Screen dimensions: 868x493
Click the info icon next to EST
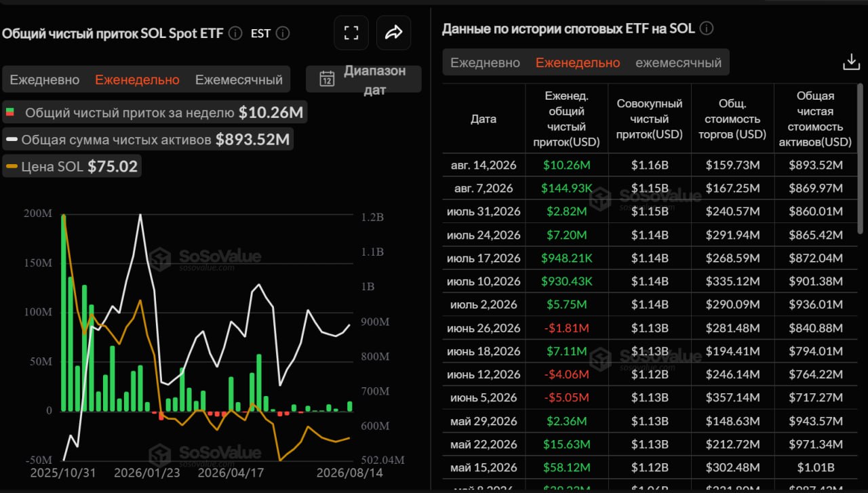283,33
